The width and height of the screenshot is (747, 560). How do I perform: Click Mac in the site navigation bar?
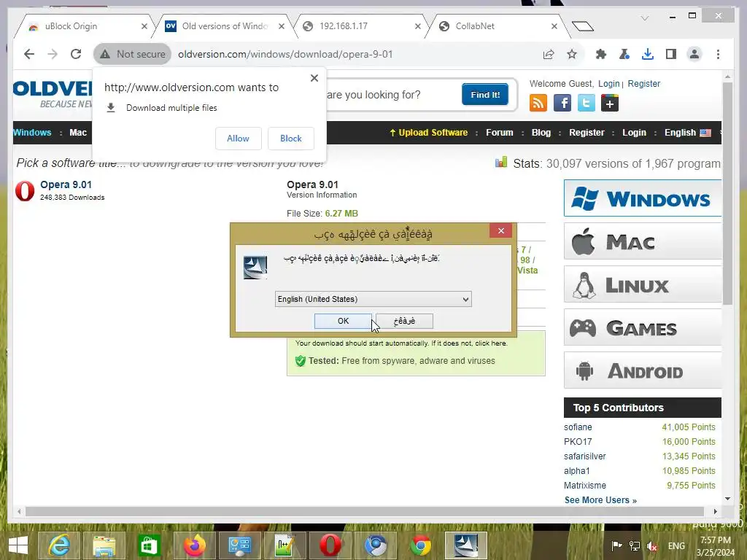coord(78,133)
